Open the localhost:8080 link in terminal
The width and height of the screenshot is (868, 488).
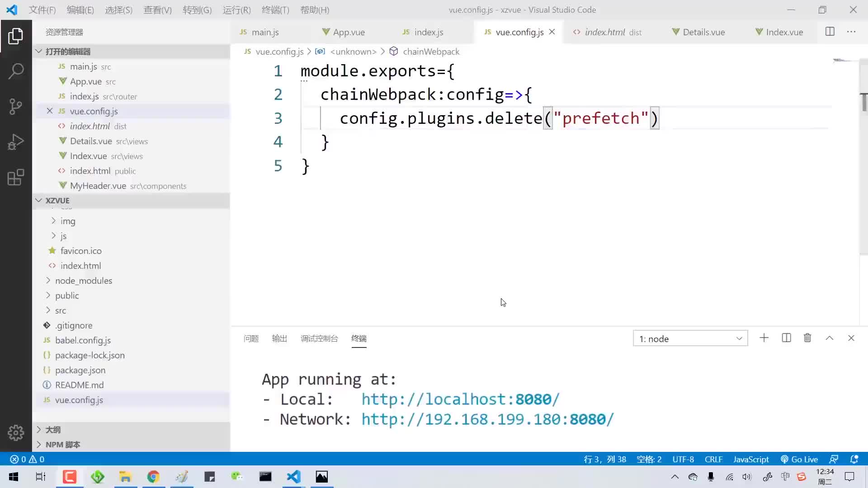coord(460,399)
